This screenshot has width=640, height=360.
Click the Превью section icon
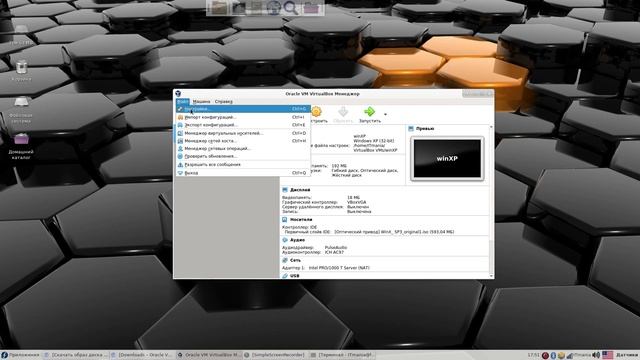coord(411,129)
